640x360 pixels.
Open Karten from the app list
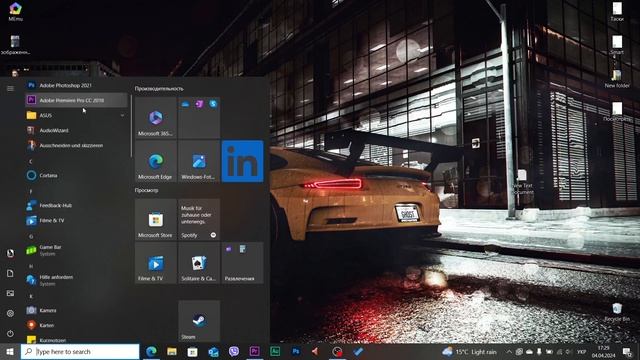(76, 325)
